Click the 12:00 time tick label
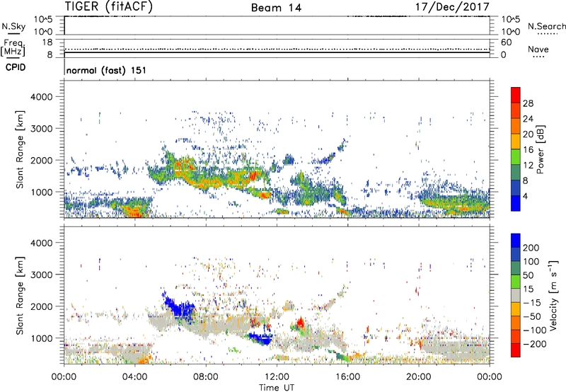The width and height of the screenshot is (566, 392). coord(277,377)
